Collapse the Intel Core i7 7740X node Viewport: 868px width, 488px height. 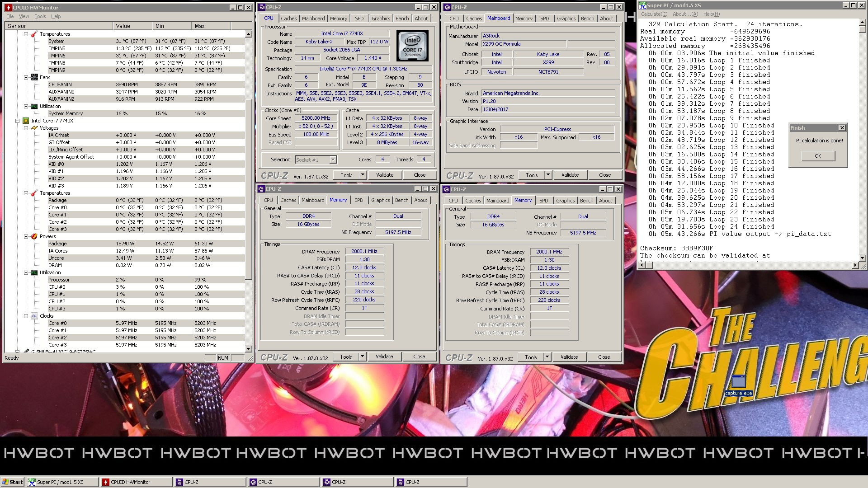pyautogui.click(x=18, y=121)
